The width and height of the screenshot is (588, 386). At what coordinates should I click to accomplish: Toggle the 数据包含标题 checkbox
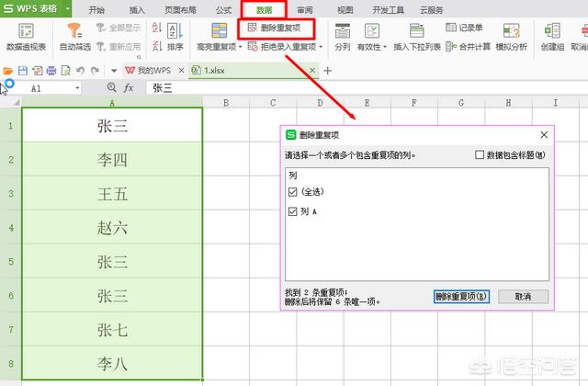[480, 154]
